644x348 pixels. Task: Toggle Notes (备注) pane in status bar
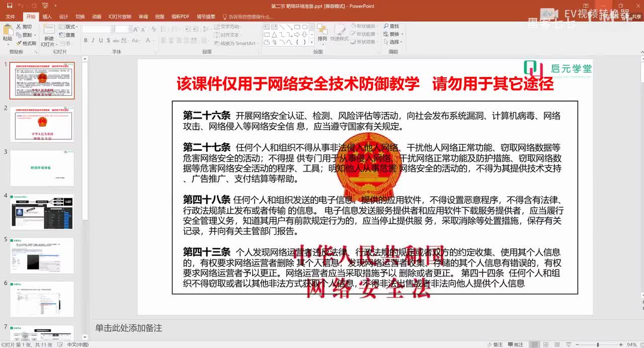(x=495, y=344)
